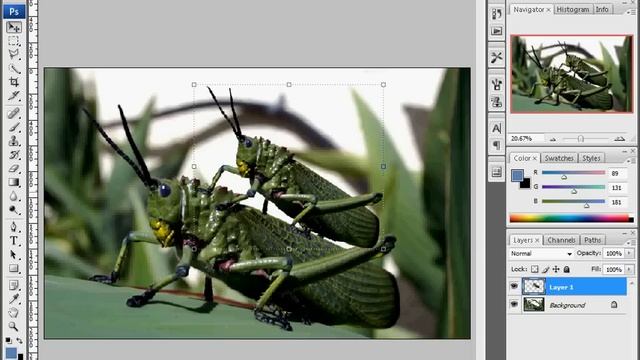Select the Type tool
Viewport: 640px width, 360px height.
click(x=13, y=240)
